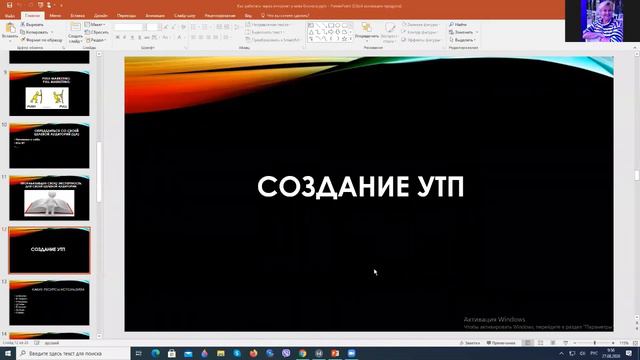Expand the Replace (Заменить) dropdown arrow
The width and height of the screenshot is (640, 360).
(477, 32)
